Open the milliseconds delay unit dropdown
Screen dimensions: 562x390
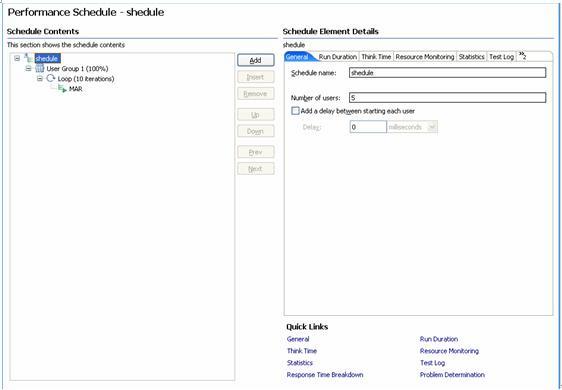pos(432,127)
